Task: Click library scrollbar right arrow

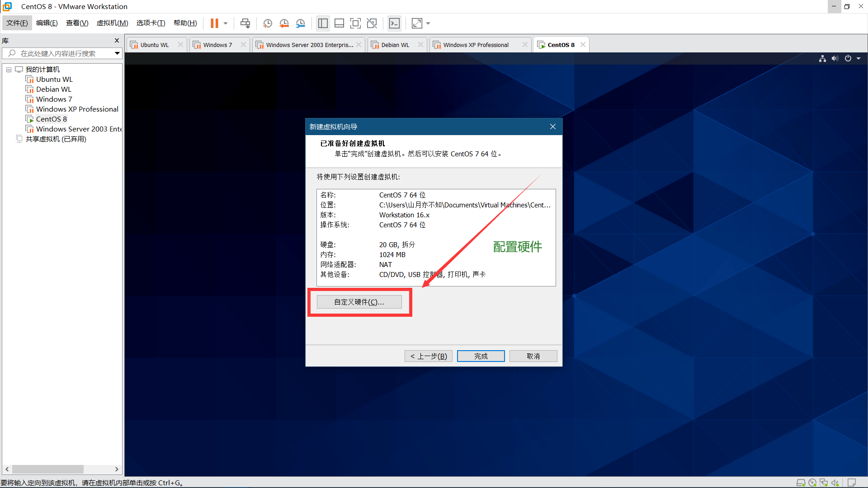Action: pyautogui.click(x=117, y=469)
